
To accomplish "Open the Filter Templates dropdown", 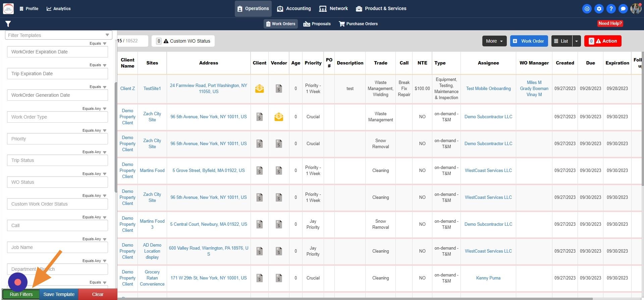I will pos(59,35).
